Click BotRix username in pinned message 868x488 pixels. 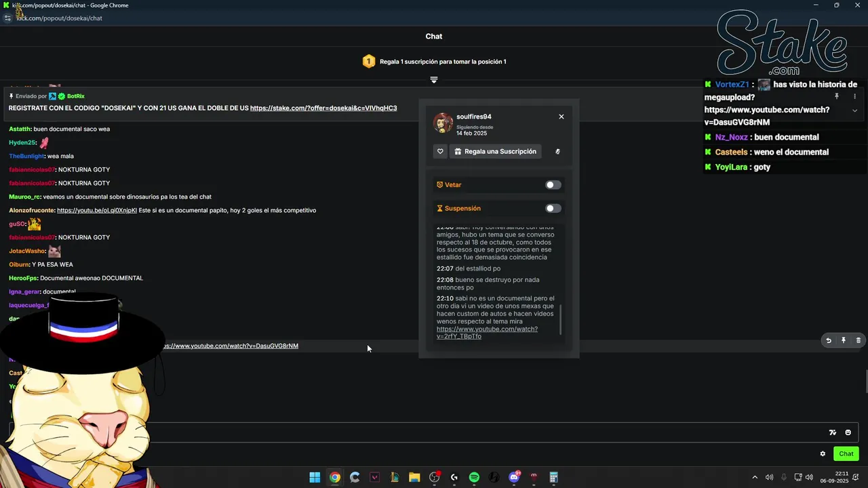pos(76,96)
